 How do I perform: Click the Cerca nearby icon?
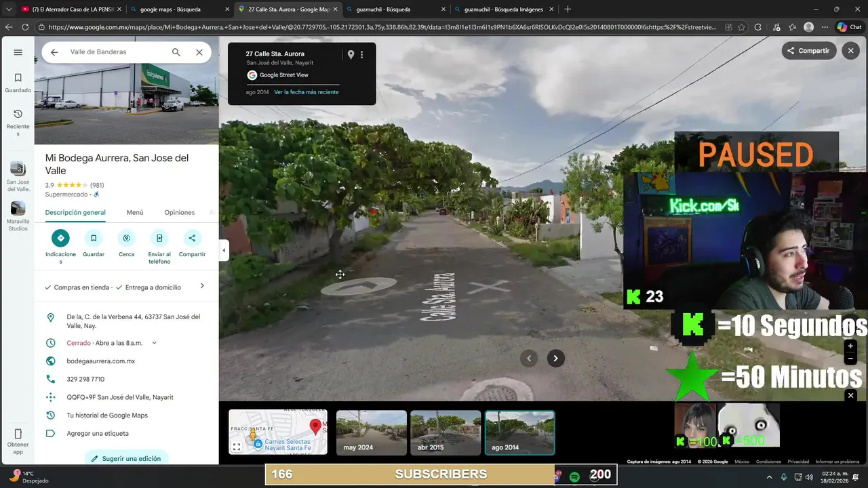point(126,238)
